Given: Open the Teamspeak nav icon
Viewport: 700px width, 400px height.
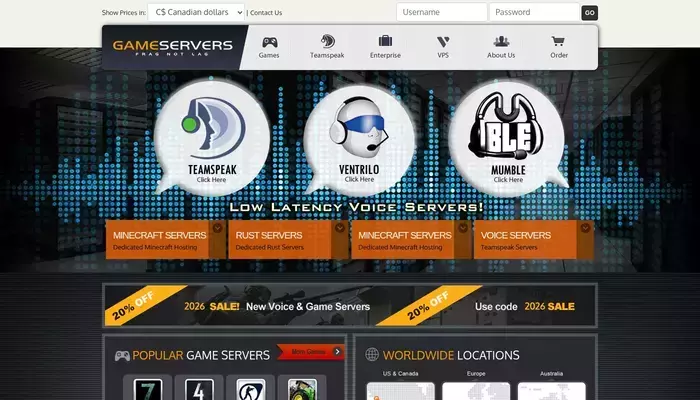Looking at the screenshot, I should coord(327,42).
